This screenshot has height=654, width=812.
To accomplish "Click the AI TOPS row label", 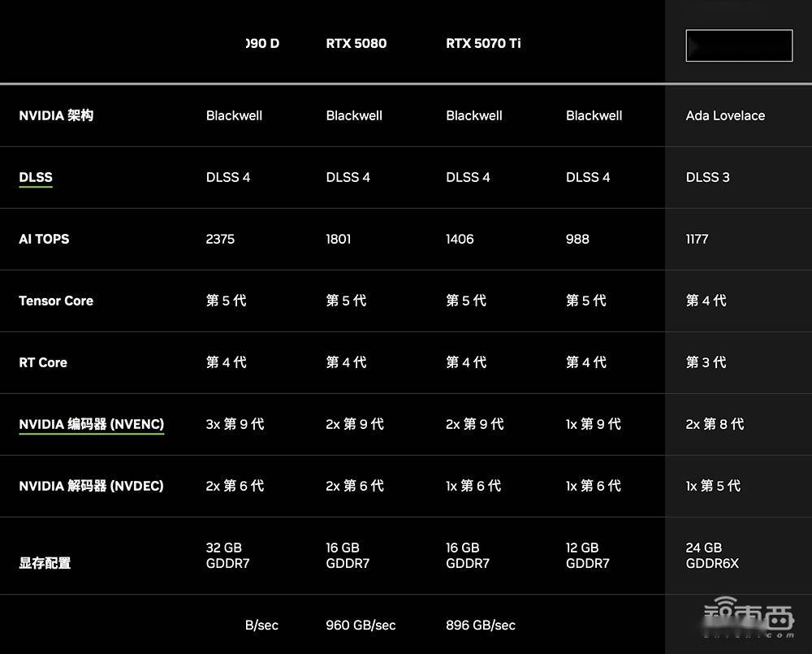I will (x=44, y=239).
